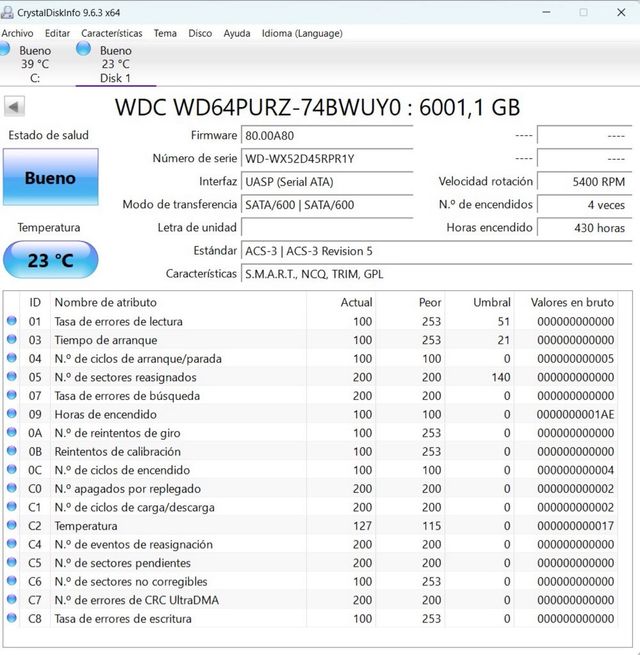Open the Tema menu
Viewport: 640px width, 655px height.
point(165,33)
